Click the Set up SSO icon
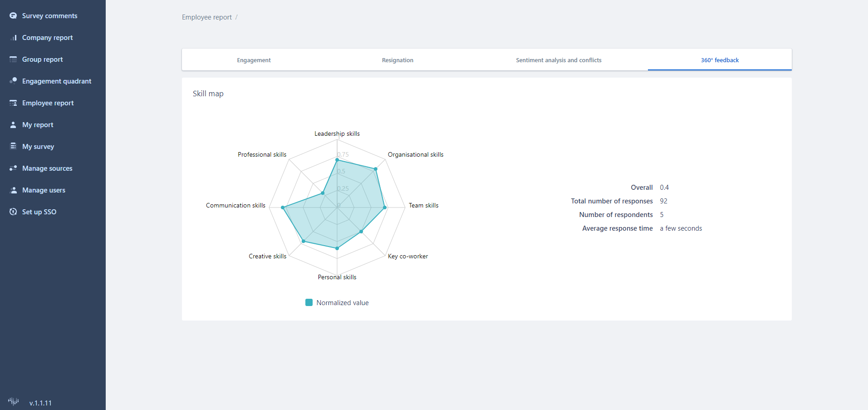Screen dimensions: 868x410 point(13,212)
